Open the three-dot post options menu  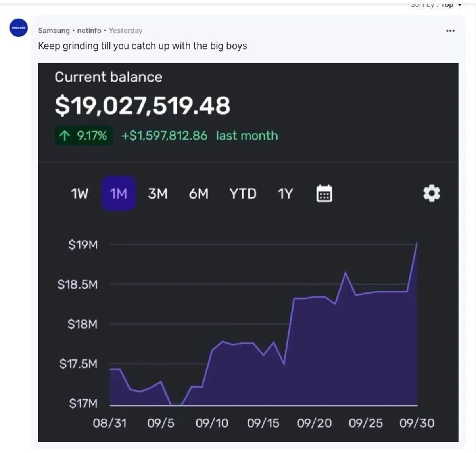(x=450, y=31)
